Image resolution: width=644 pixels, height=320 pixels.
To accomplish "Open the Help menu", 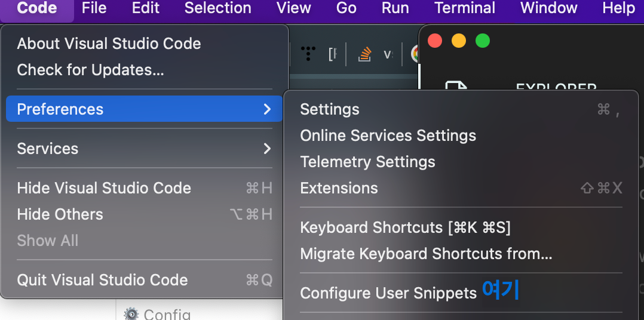I will pos(618,8).
